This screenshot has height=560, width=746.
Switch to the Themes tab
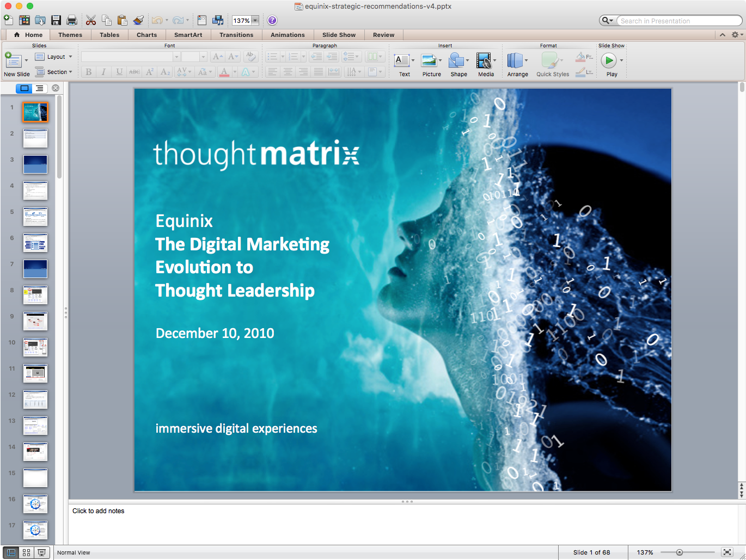[70, 35]
